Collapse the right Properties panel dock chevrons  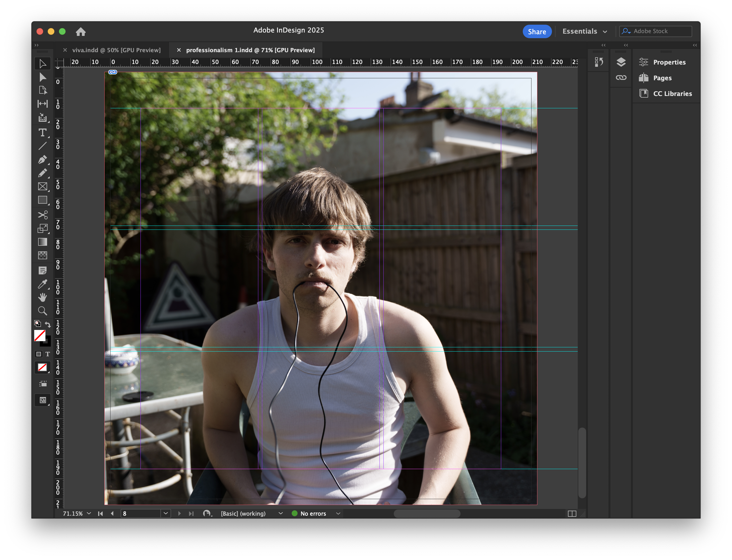coord(695,45)
